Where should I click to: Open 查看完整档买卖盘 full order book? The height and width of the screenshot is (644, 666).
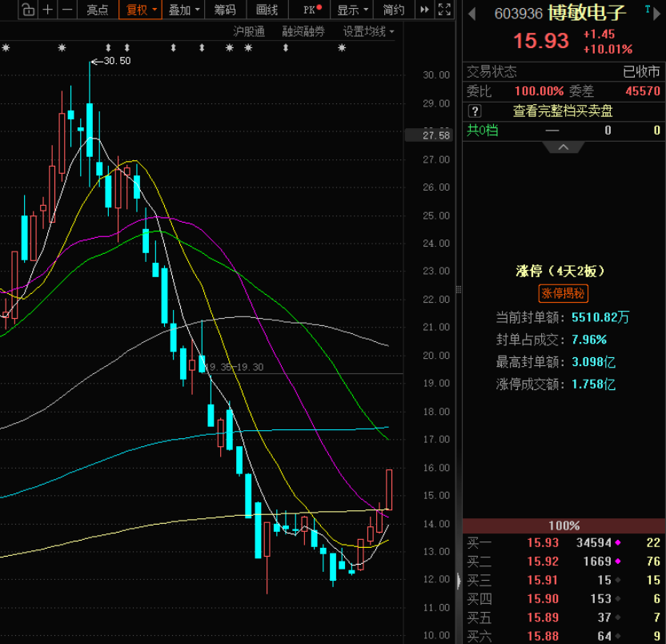563,111
